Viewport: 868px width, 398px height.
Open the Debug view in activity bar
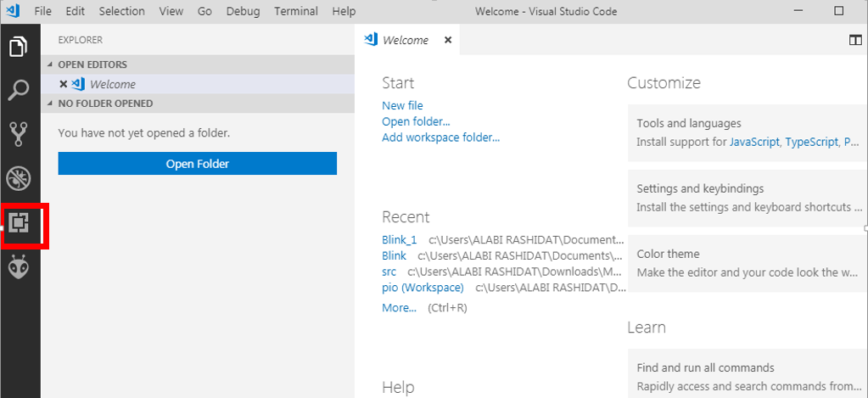pos(19,178)
